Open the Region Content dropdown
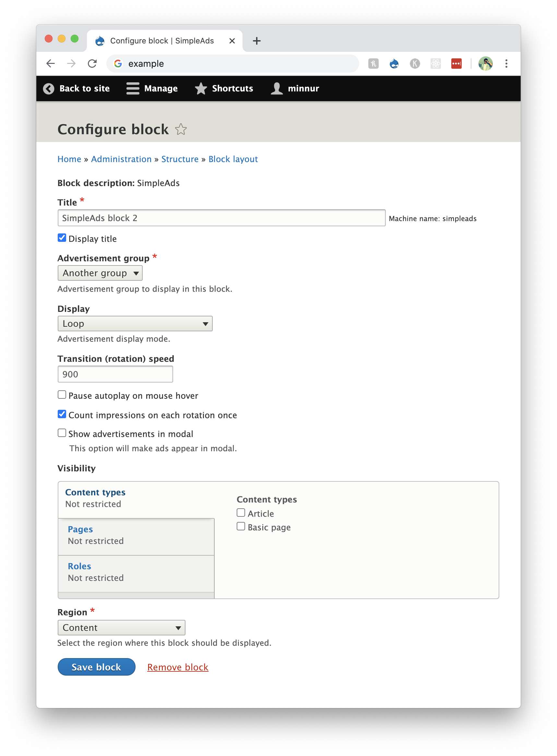The image size is (557, 756). click(x=121, y=628)
